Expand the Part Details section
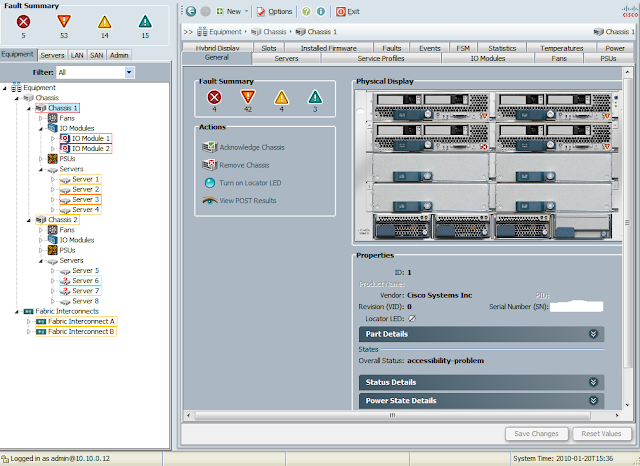 [593, 334]
